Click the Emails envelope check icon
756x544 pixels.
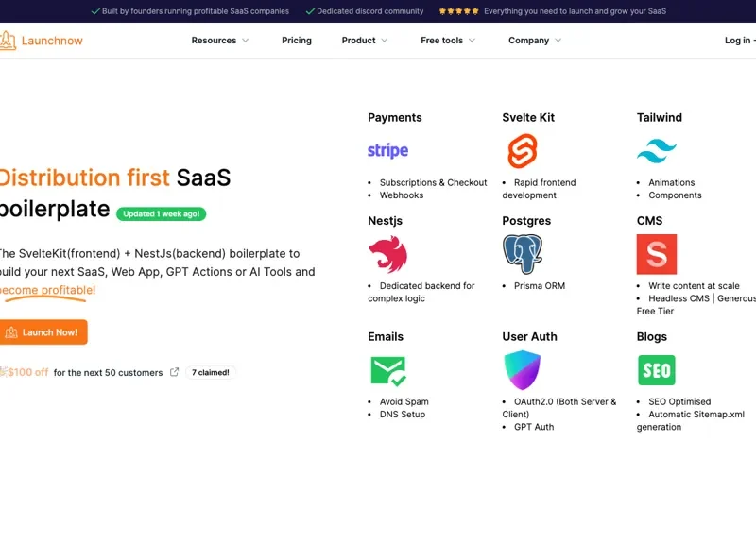(388, 370)
